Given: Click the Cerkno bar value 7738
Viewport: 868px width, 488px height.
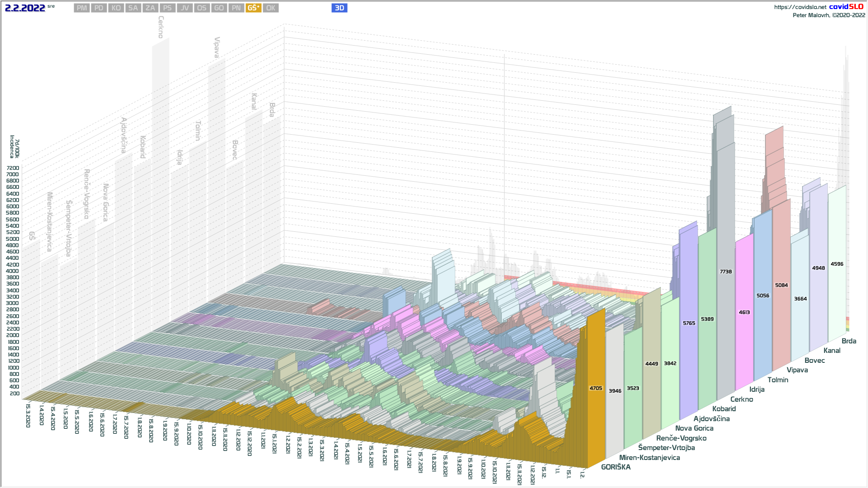Looking at the screenshot, I should 726,272.
